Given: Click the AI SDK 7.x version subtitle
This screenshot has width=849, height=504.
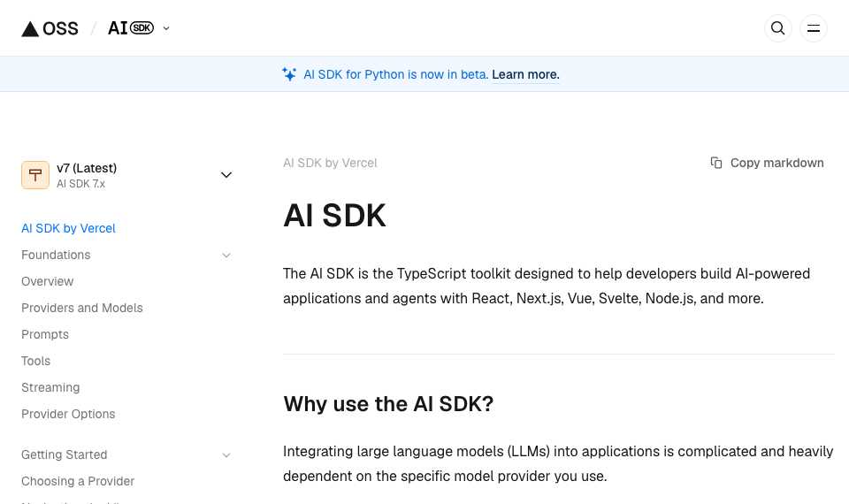Looking at the screenshot, I should [80, 184].
